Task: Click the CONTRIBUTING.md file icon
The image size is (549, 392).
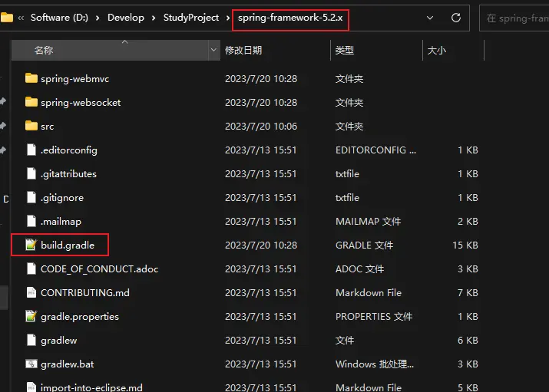Action: click(31, 292)
